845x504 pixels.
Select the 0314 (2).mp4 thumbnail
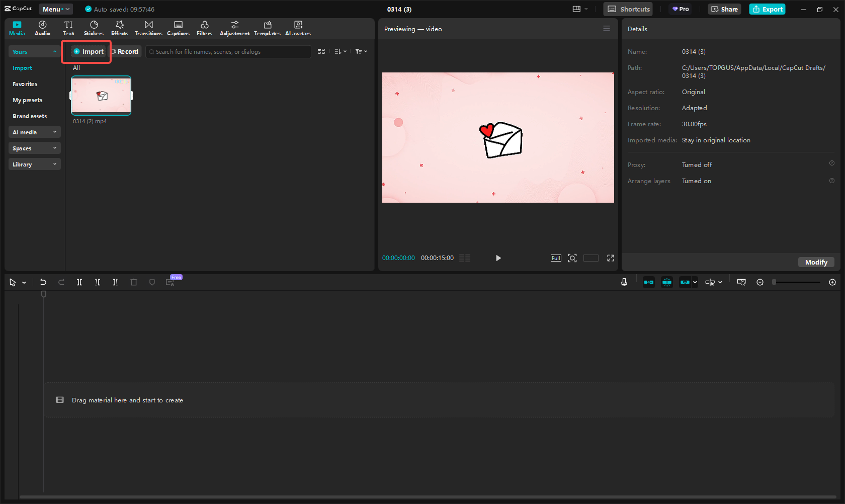[x=101, y=96]
